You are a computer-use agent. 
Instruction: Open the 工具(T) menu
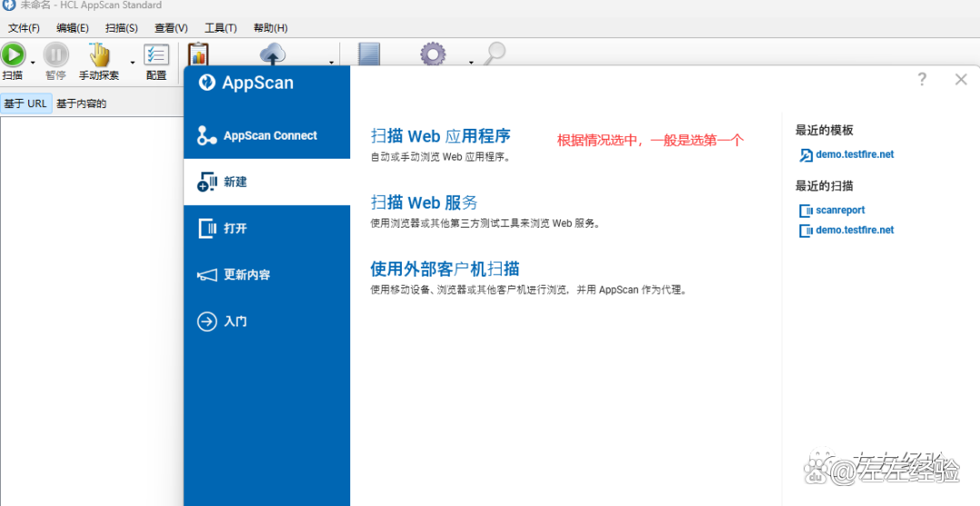click(220, 28)
